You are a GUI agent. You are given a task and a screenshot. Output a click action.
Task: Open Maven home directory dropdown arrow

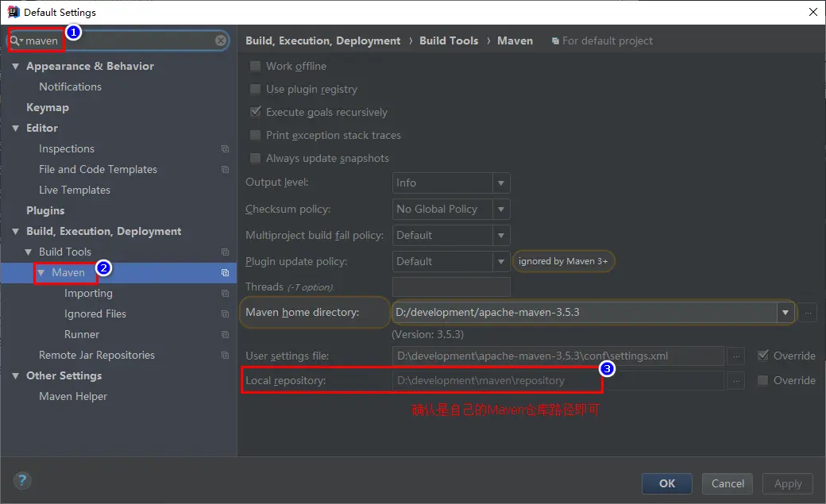pyautogui.click(x=785, y=313)
